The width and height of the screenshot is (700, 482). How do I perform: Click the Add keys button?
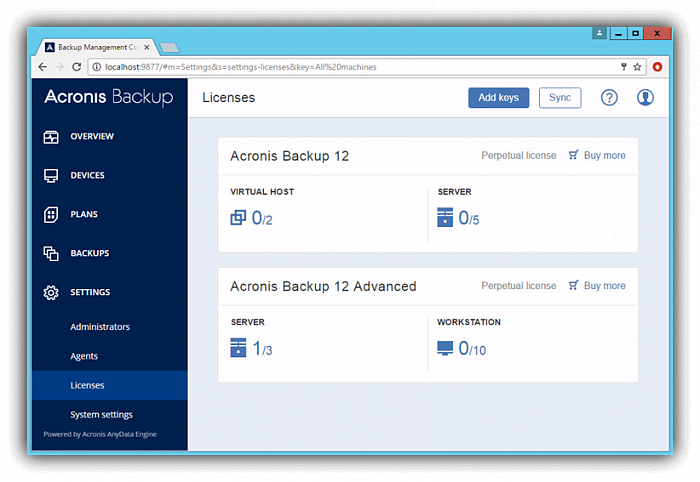tap(498, 98)
